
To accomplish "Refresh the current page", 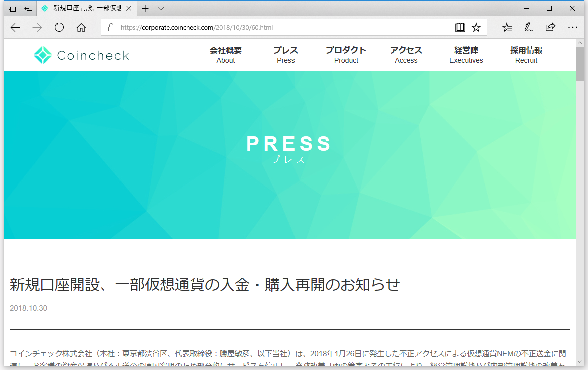I will click(59, 27).
